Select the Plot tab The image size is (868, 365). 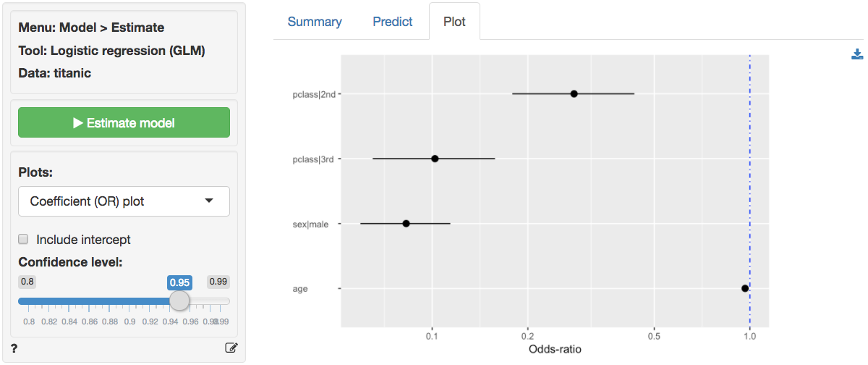tap(454, 22)
